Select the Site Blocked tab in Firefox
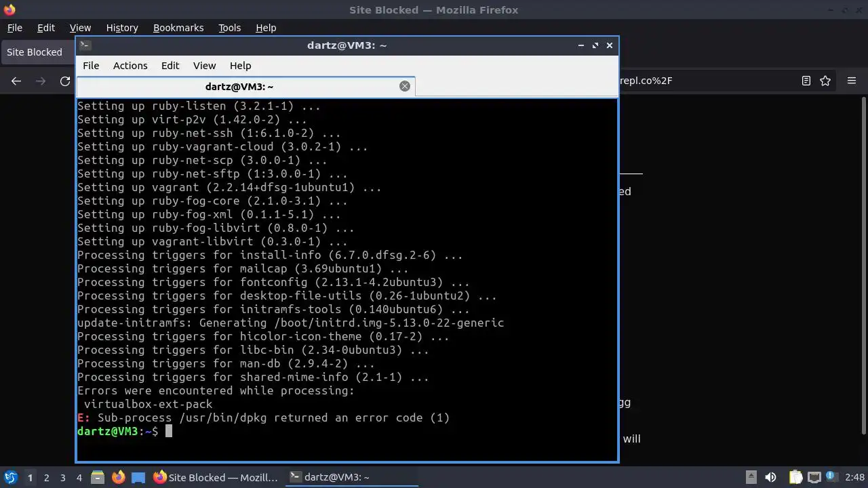Viewport: 868px width, 488px height. (x=38, y=52)
